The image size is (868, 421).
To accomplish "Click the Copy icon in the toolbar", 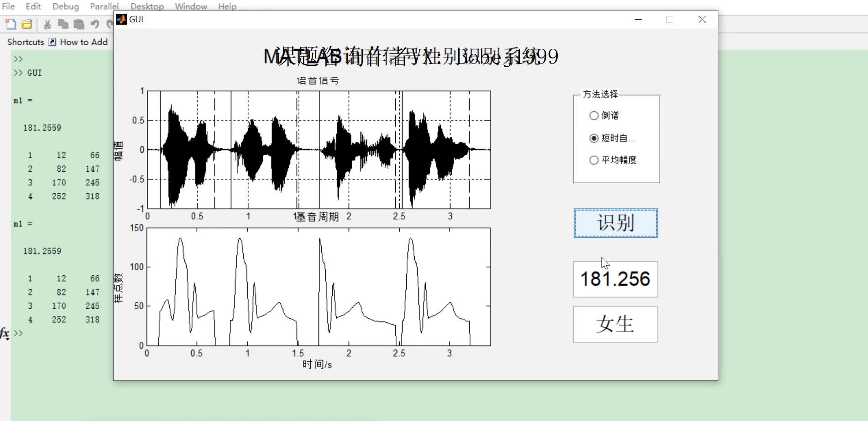I will click(63, 24).
